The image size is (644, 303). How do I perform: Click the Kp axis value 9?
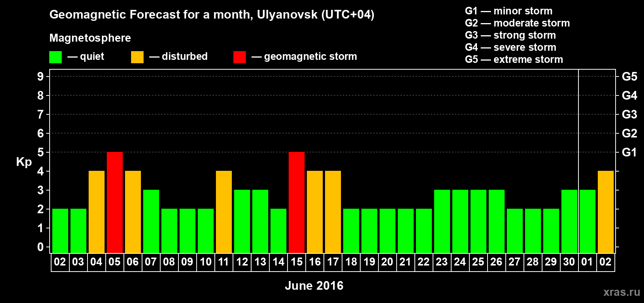41,77
